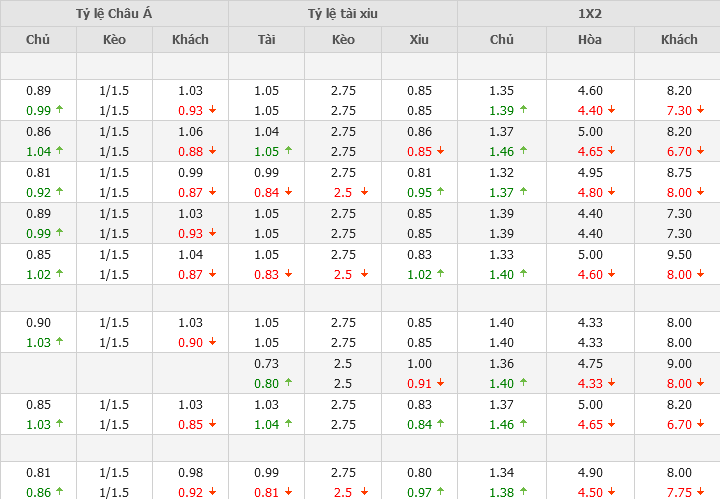Click the red down arrow beside 0.91
Viewport: 720px width, 499px height.
click(x=440, y=382)
